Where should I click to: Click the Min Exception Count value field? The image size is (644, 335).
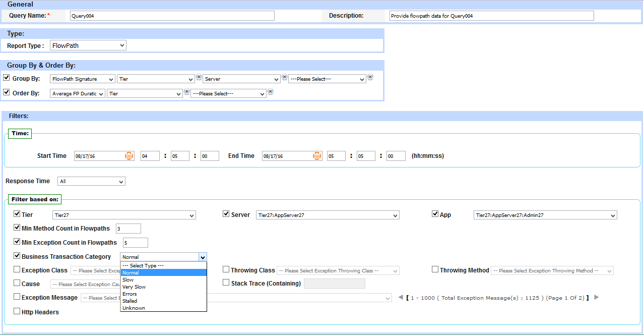tap(135, 243)
